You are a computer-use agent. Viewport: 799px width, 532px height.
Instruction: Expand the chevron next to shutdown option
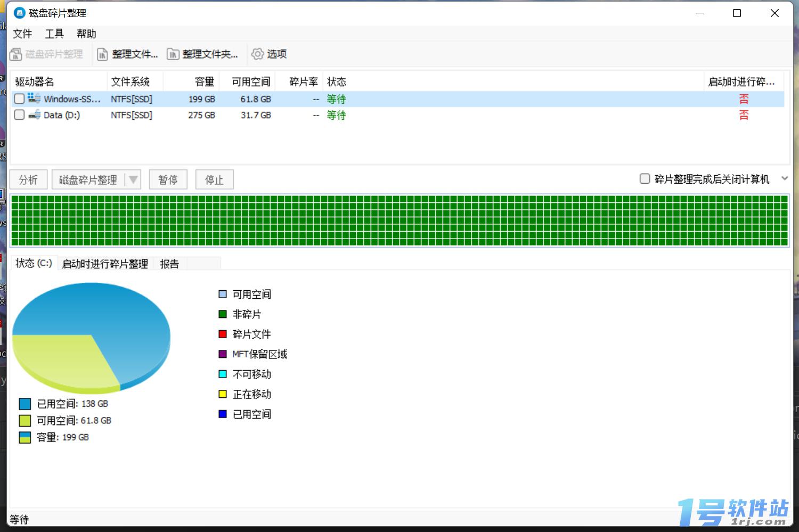click(785, 178)
